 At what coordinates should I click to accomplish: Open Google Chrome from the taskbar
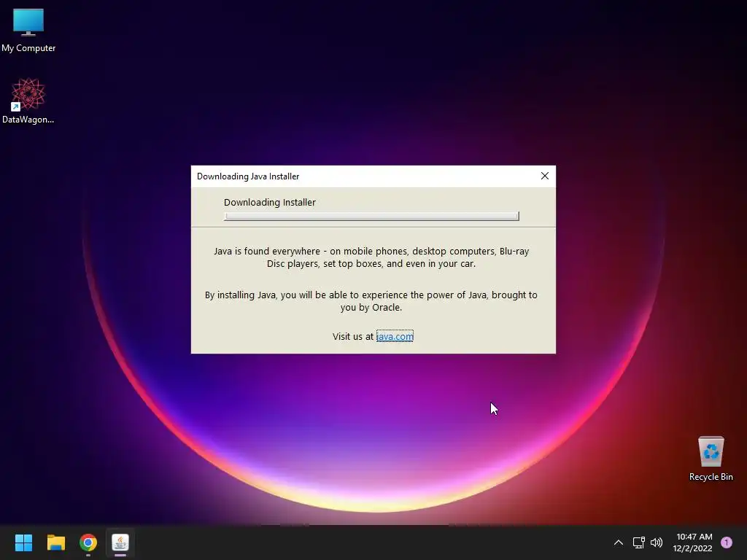(x=88, y=542)
